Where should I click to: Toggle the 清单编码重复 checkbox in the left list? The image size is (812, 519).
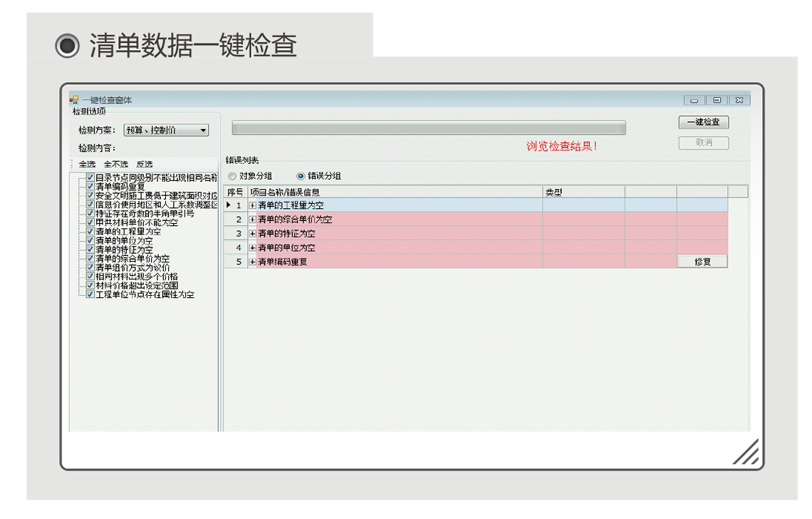click(x=90, y=186)
